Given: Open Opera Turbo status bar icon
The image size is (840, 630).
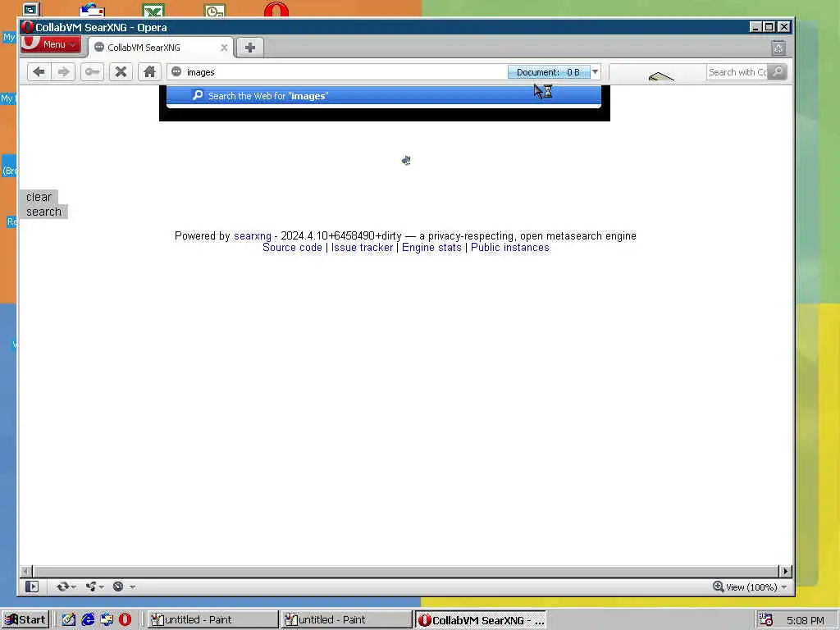Looking at the screenshot, I should pyautogui.click(x=118, y=587).
